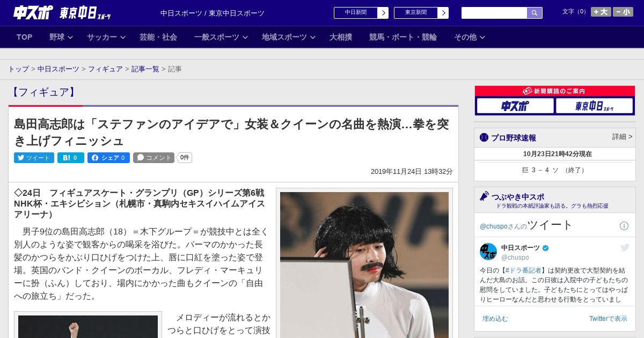
Task: Share article with Facebook シェア button
Action: [108, 158]
